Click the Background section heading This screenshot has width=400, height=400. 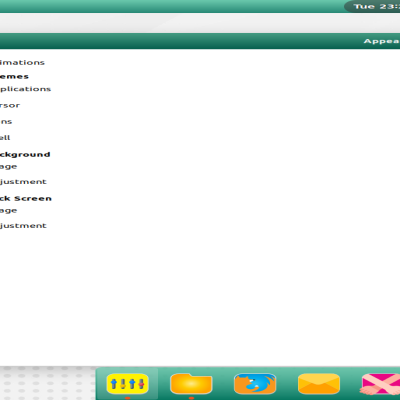[x=25, y=155]
